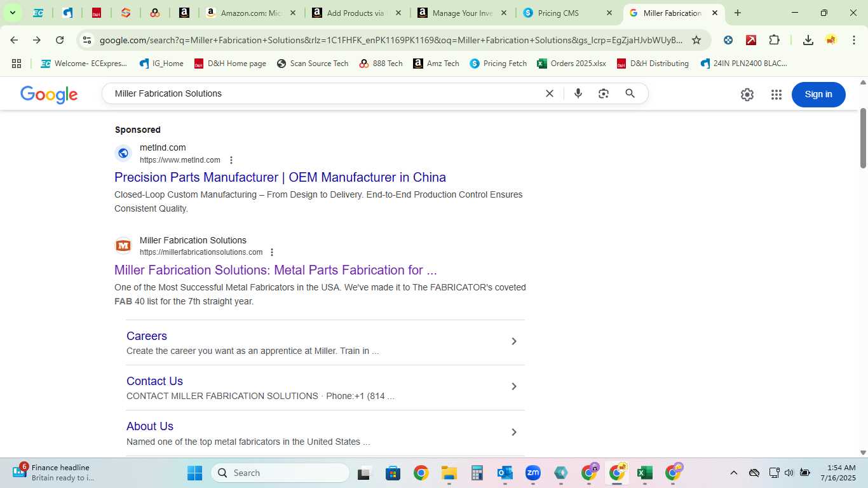Open the Orders 2025.xlsx bookmark

pyautogui.click(x=571, y=64)
